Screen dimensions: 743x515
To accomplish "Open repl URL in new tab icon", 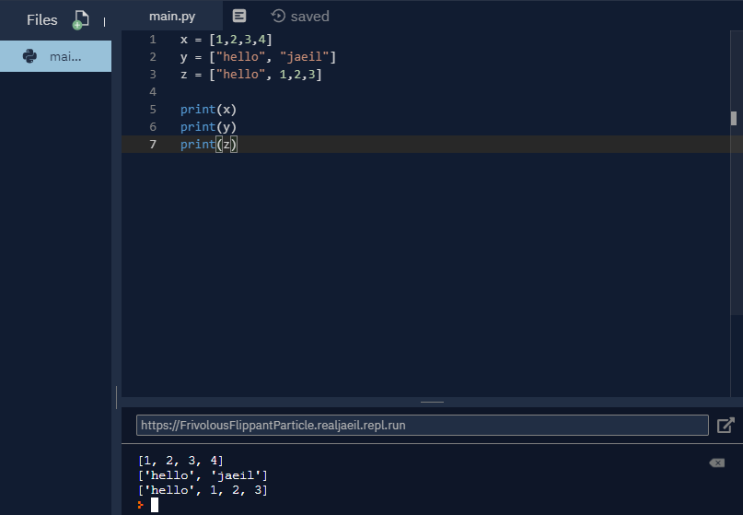I will [x=725, y=425].
